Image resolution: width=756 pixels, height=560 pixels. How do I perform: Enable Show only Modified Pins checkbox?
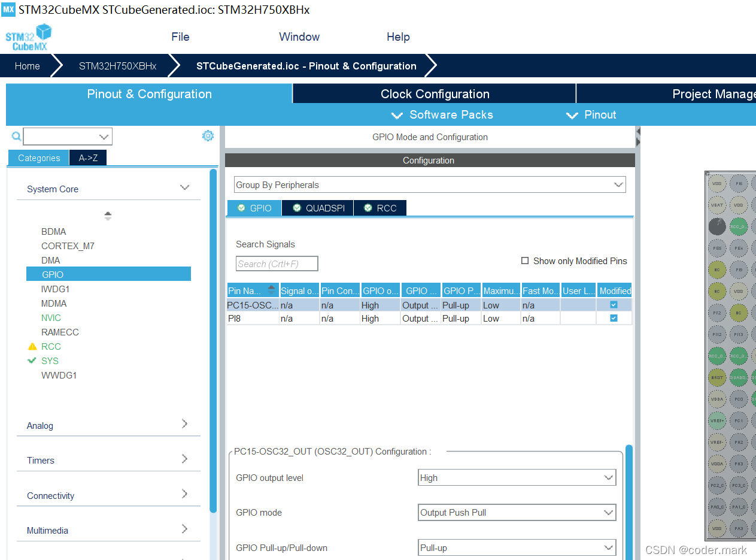point(525,261)
